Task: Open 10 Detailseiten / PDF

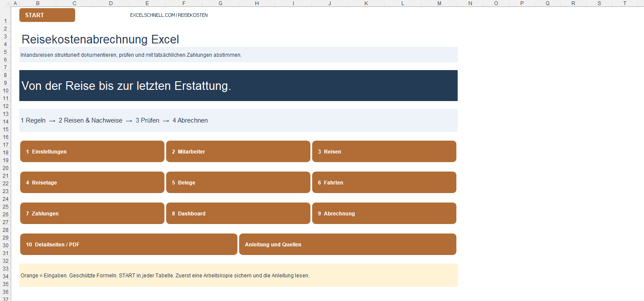Action: (x=129, y=244)
